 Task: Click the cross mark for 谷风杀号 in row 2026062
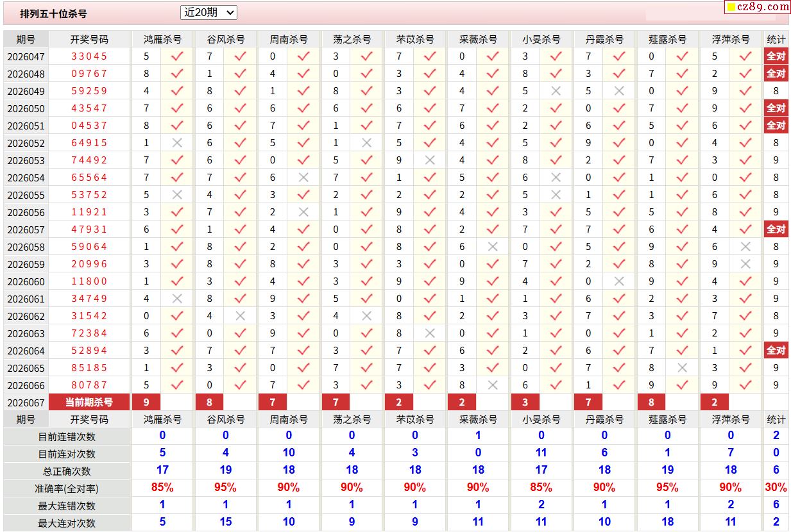pos(240,316)
